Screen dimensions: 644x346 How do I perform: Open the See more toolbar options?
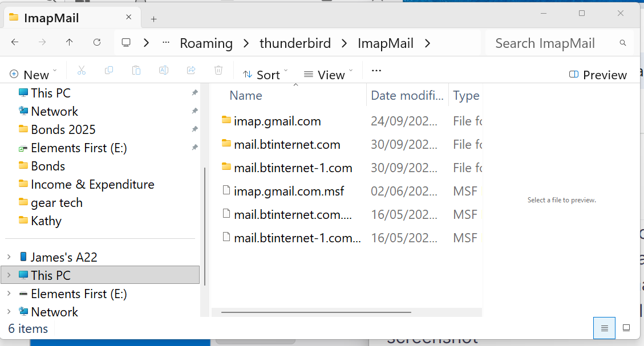[x=376, y=71]
